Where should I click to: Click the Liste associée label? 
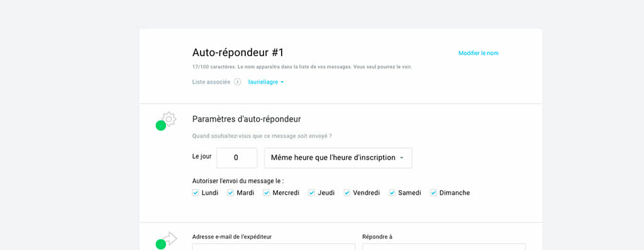click(x=211, y=82)
